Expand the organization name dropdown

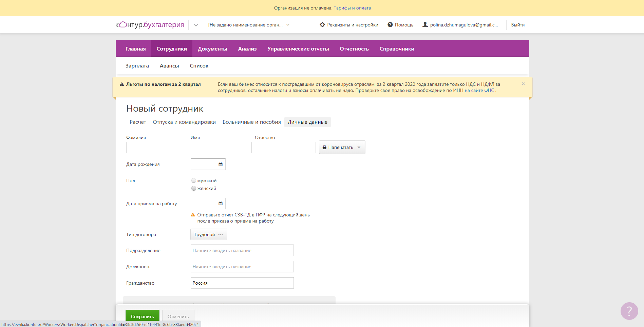tap(288, 25)
